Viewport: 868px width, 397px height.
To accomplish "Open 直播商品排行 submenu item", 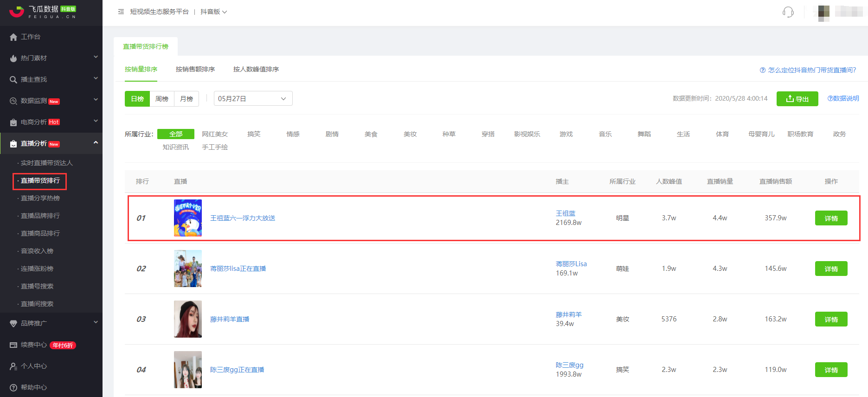I will pyautogui.click(x=40, y=233).
